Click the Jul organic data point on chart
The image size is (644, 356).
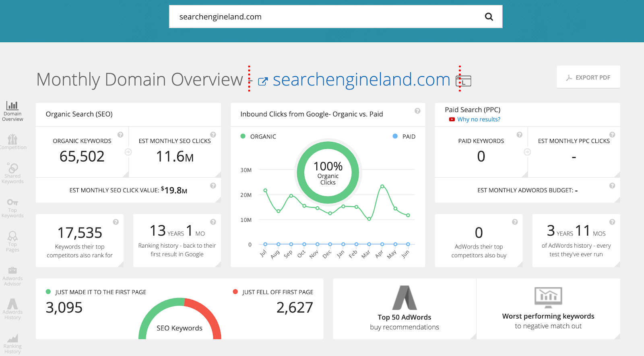coord(265,190)
